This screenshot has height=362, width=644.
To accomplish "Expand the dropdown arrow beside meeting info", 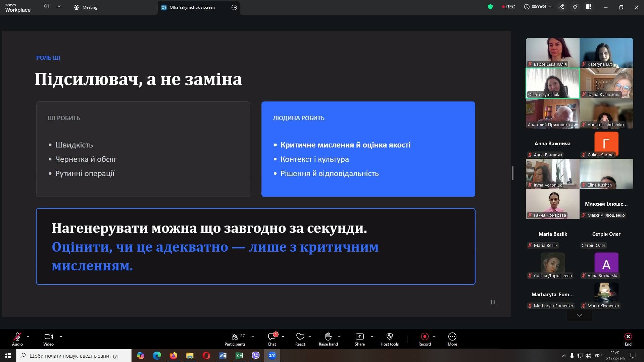I will coord(59,6).
